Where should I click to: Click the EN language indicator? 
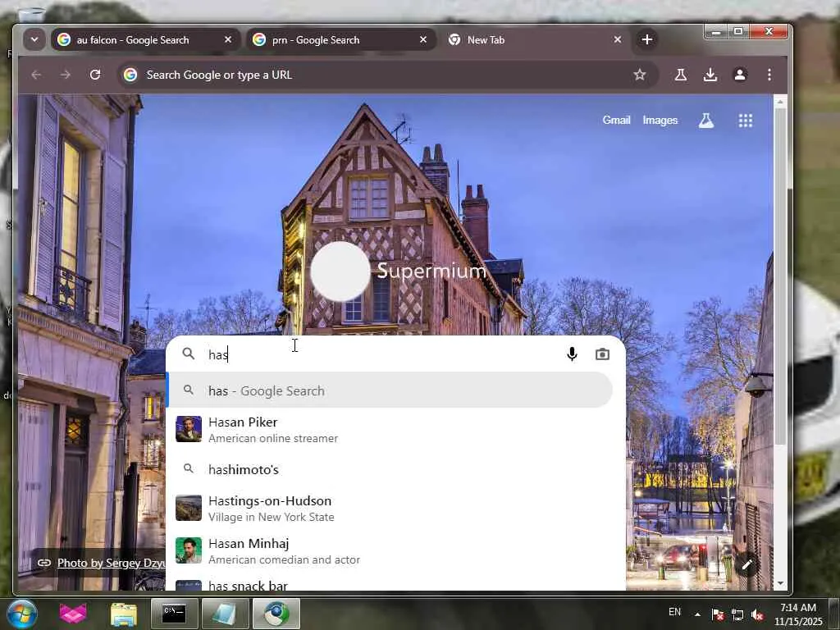[x=674, y=612]
